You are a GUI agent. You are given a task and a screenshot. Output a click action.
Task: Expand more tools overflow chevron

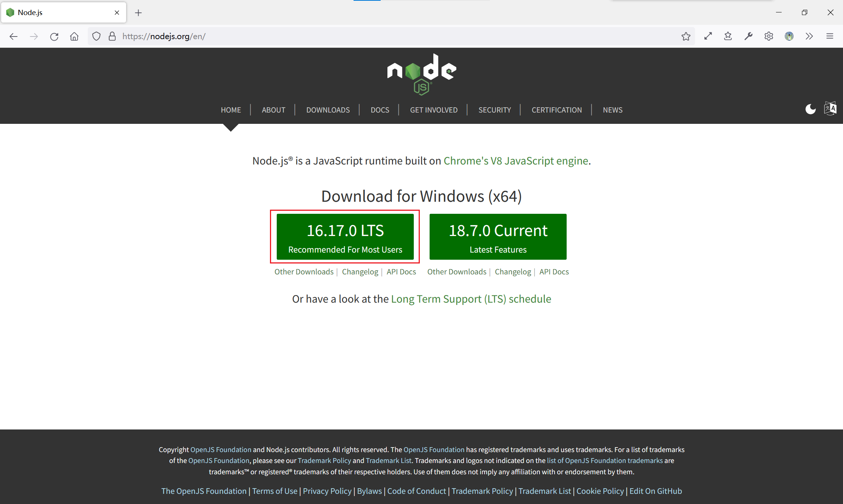point(809,37)
